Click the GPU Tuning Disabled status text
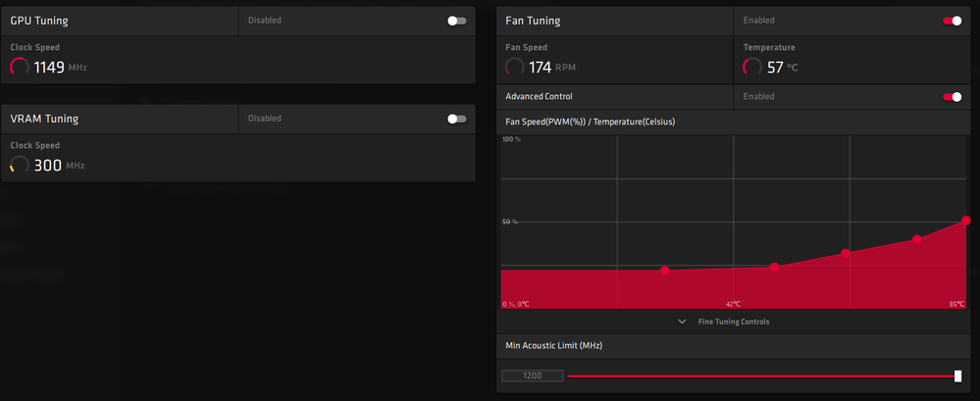Screen dimensions: 980x401 tap(265, 21)
